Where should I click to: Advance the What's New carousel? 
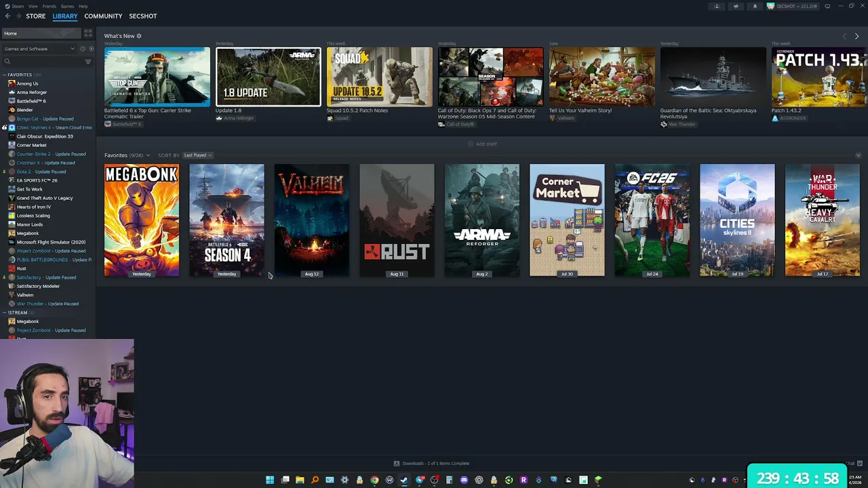856,36
